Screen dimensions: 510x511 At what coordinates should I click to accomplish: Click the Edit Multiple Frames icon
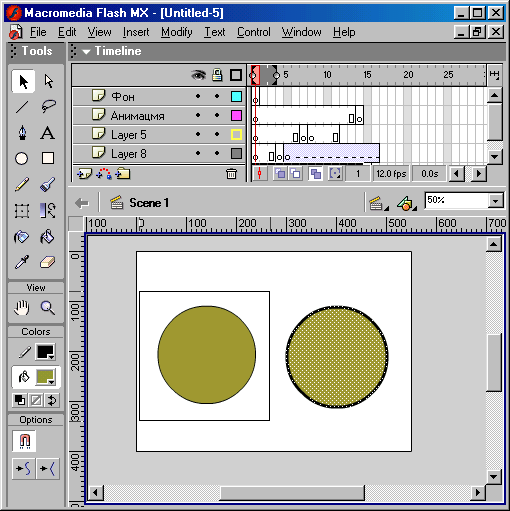[315, 174]
